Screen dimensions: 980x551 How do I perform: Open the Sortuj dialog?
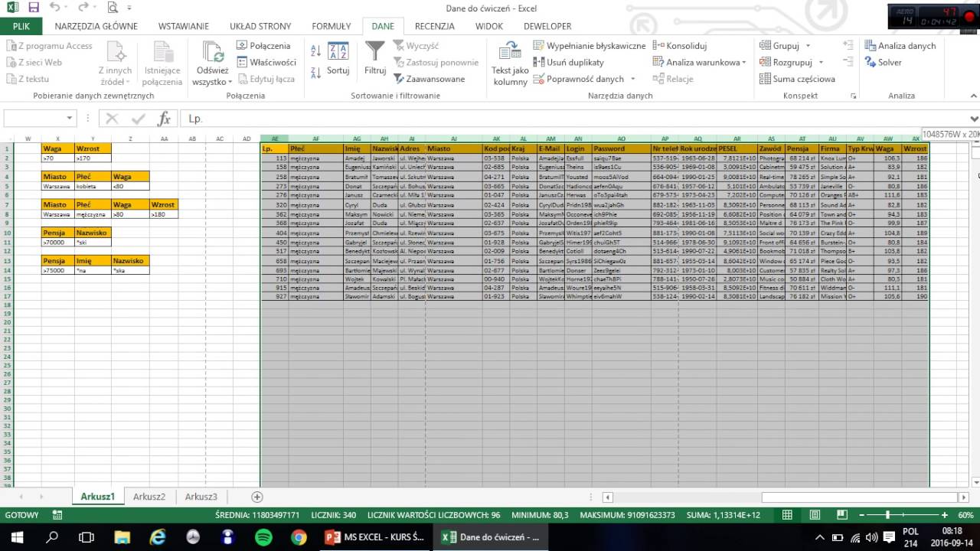coord(338,59)
